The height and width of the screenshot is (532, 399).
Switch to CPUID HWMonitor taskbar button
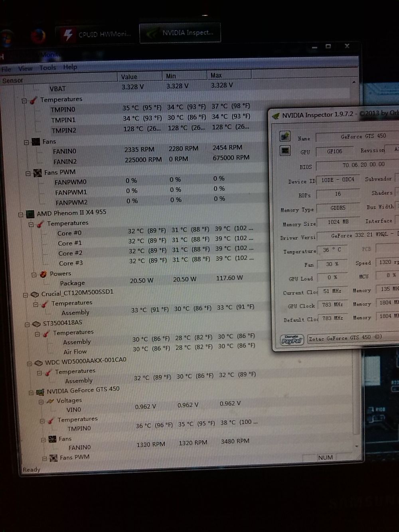click(97, 34)
